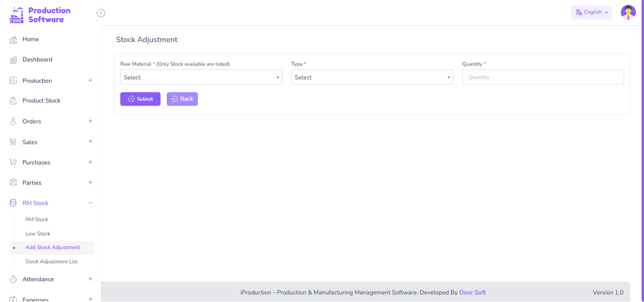Click the sidebar collapse arrow icon
Screen dimensions: 644x302
pyautogui.click(x=101, y=13)
